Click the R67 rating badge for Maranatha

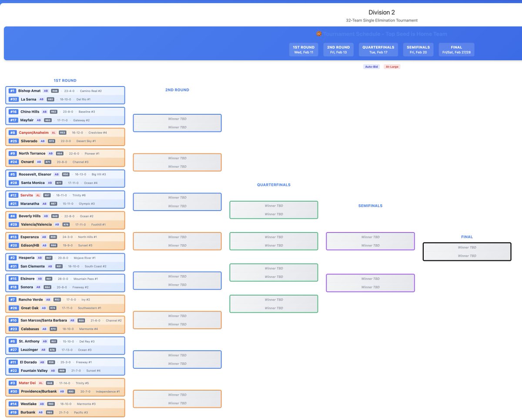click(x=54, y=203)
